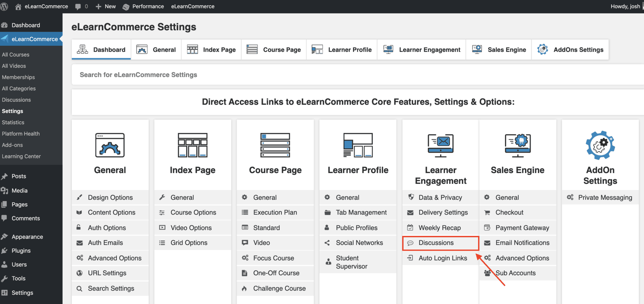The height and width of the screenshot is (304, 644).
Task: Click the WordPress logo in admin bar
Action: click(4, 7)
